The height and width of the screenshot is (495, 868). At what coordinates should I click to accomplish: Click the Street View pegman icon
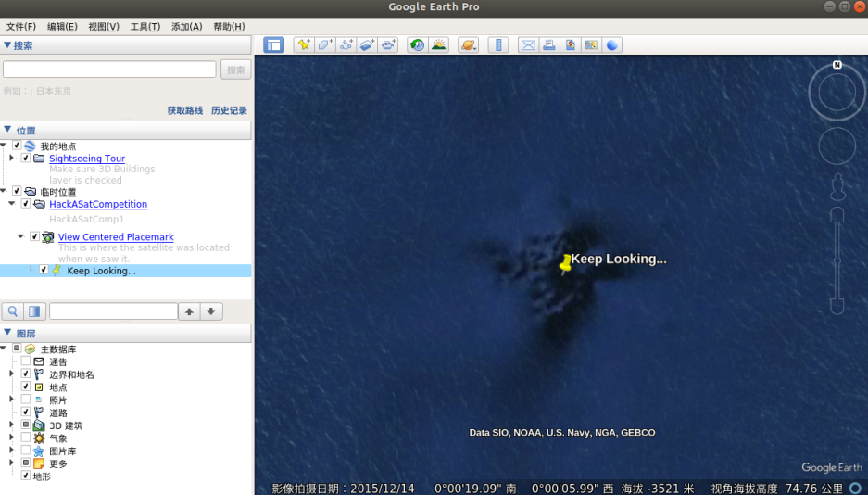[x=837, y=187]
